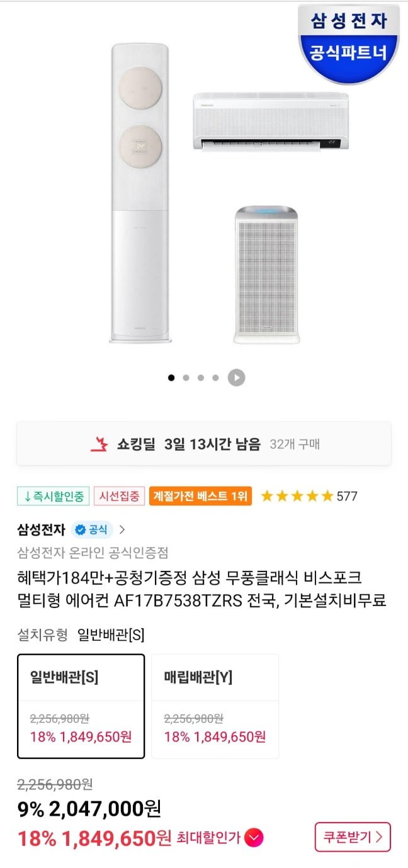Go to the fourth image dot
This screenshot has width=408, height=868.
coord(215,378)
